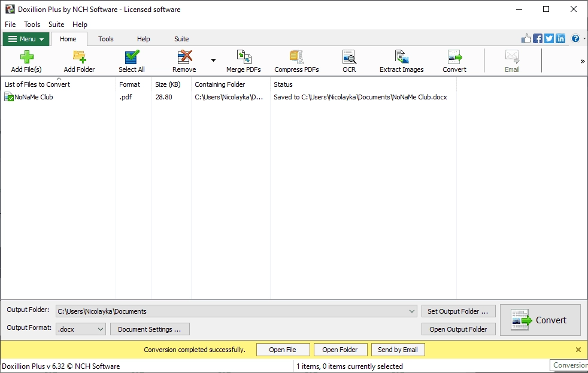The image size is (588, 373).
Task: Open the LinkedIn share icon
Action: [560, 38]
